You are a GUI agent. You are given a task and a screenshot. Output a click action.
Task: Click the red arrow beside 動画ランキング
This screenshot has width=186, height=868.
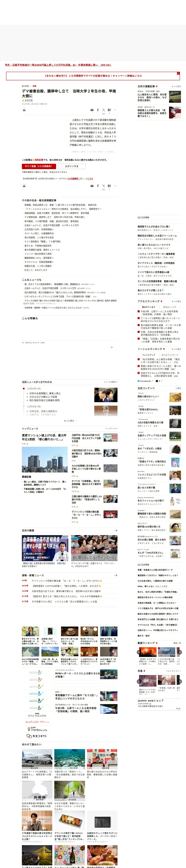click(157, 643)
